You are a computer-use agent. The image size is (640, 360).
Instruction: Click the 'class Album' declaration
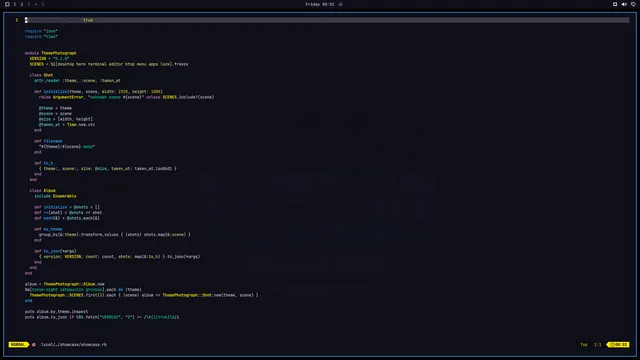point(42,191)
